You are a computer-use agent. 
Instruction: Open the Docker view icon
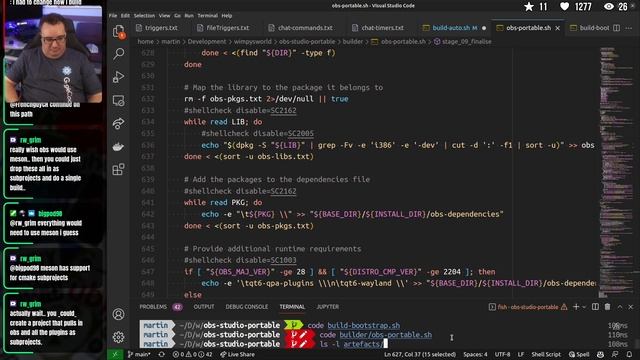[118, 147]
